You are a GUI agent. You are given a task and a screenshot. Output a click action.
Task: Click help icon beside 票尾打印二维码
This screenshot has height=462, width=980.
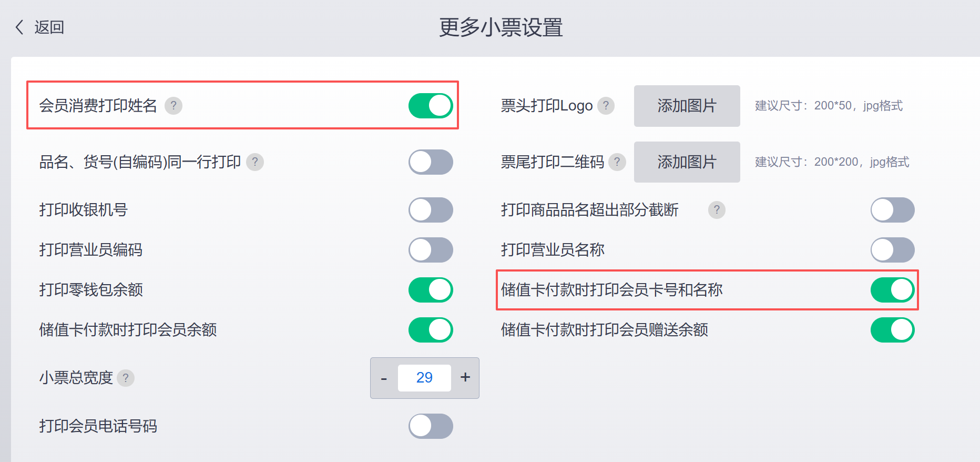[617, 162]
